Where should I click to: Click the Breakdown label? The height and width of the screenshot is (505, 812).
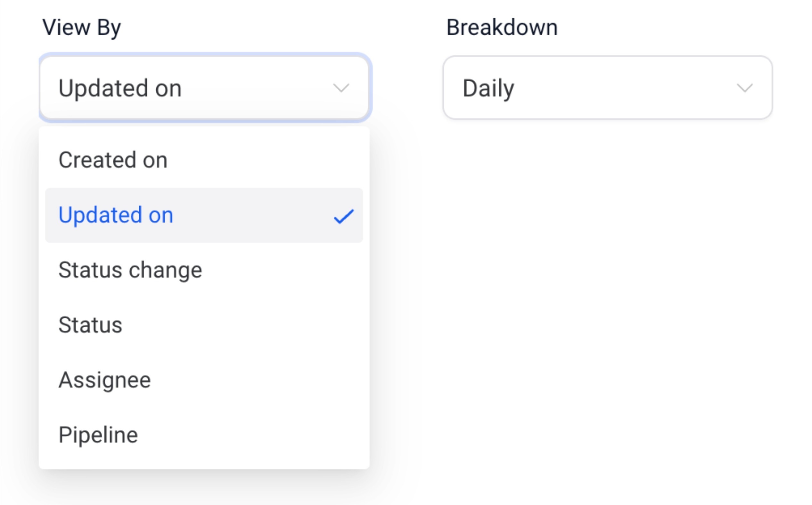[502, 28]
